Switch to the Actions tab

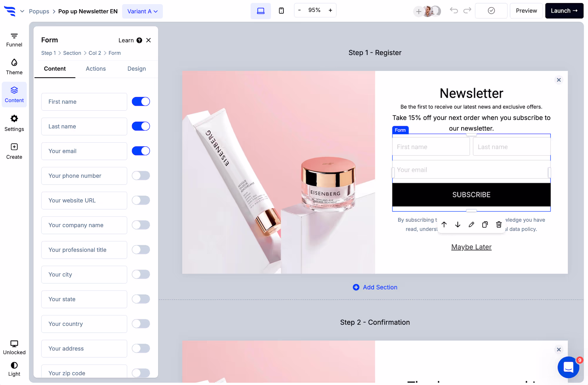(96, 69)
